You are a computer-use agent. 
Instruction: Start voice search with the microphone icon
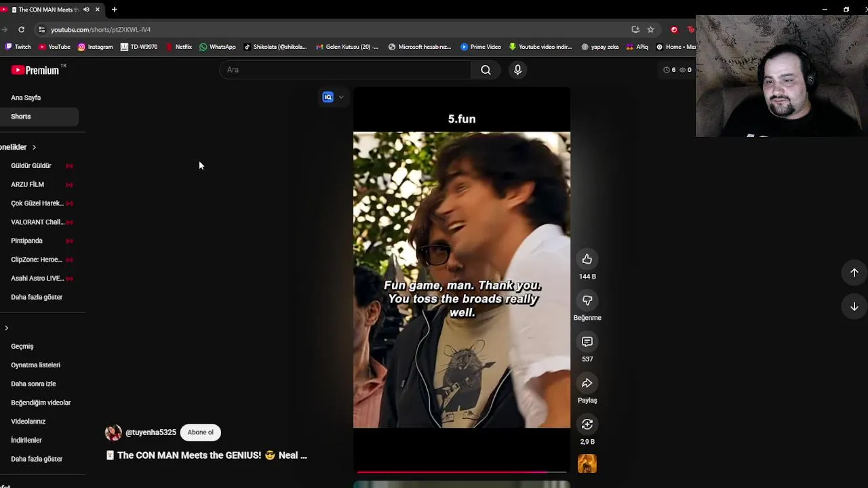point(517,70)
